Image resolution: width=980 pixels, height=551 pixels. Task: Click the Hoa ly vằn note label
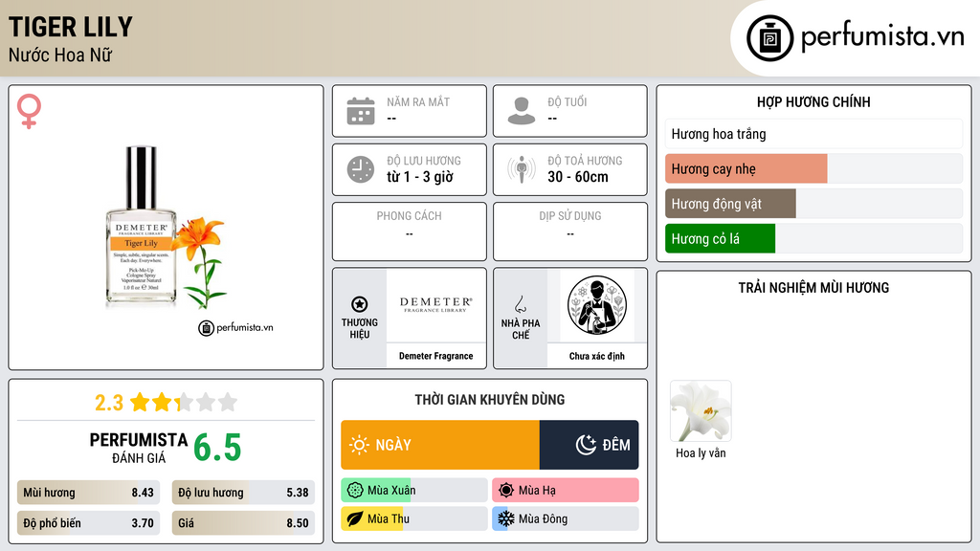coord(701,452)
